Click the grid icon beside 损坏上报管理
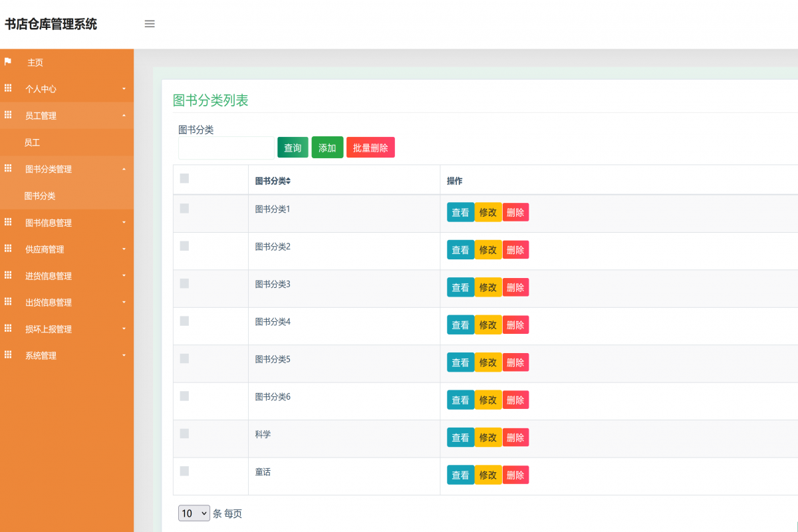 (x=9, y=329)
